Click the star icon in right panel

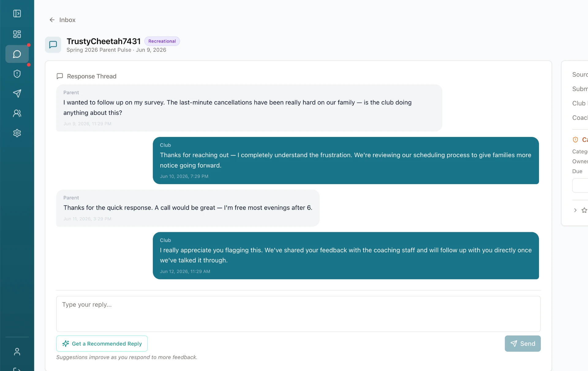(584, 210)
